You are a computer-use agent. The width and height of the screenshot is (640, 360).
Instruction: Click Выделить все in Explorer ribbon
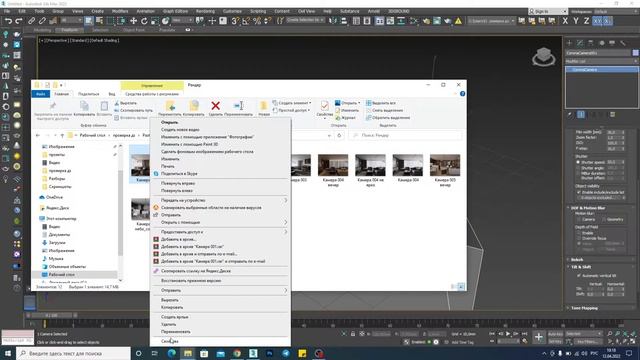tap(381, 103)
